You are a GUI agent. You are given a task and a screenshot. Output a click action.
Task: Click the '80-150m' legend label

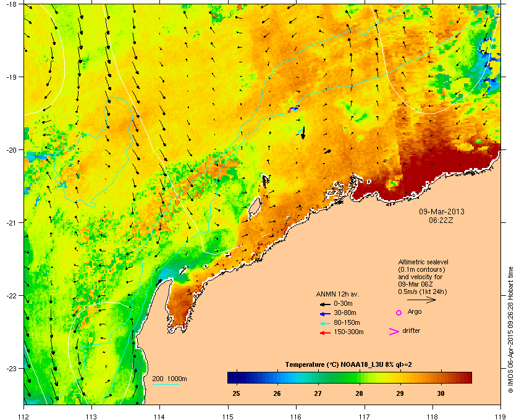coord(347,322)
